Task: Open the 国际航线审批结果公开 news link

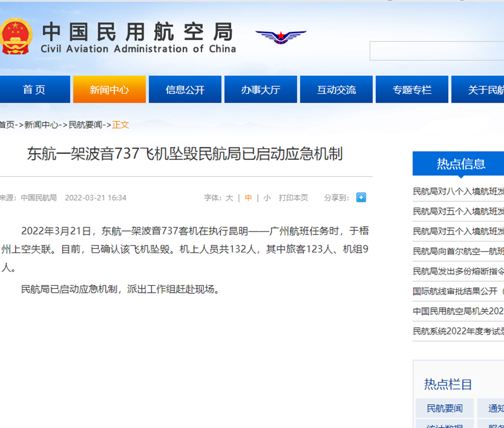Action: pos(458,291)
